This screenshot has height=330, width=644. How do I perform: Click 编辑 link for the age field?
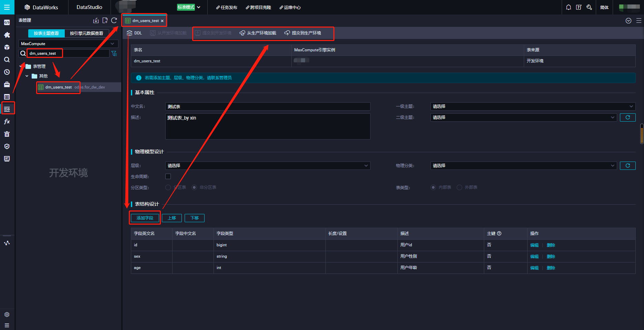[x=534, y=268]
